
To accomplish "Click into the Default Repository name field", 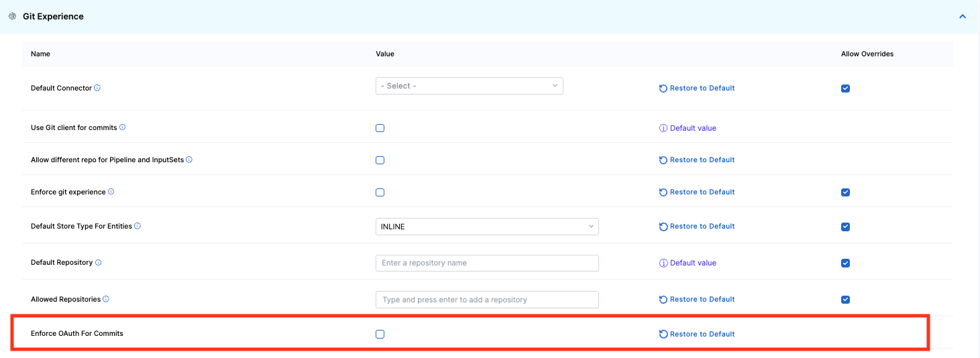I will (x=486, y=263).
